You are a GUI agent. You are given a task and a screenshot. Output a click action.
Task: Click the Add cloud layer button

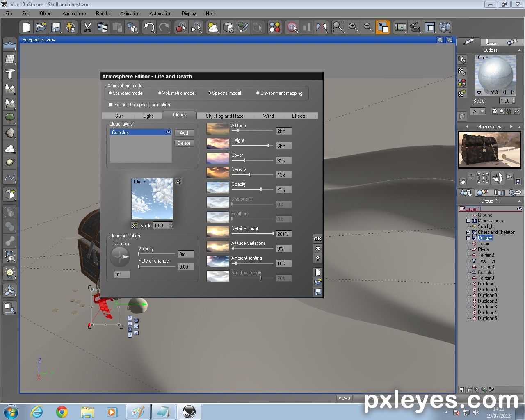tap(184, 133)
